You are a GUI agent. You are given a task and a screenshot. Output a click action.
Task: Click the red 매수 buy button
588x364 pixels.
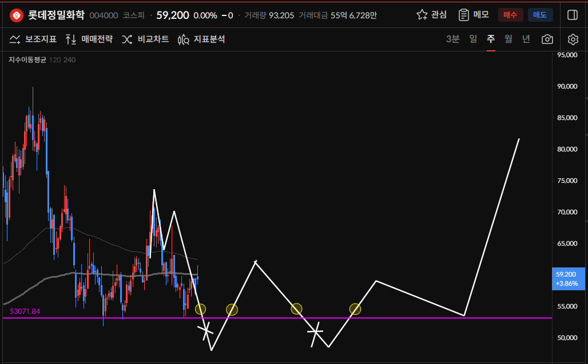[x=510, y=15]
